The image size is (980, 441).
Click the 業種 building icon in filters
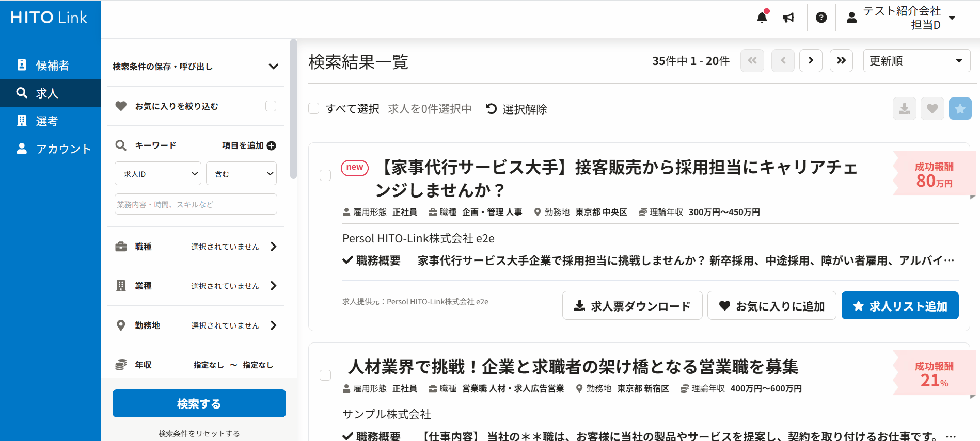(121, 286)
